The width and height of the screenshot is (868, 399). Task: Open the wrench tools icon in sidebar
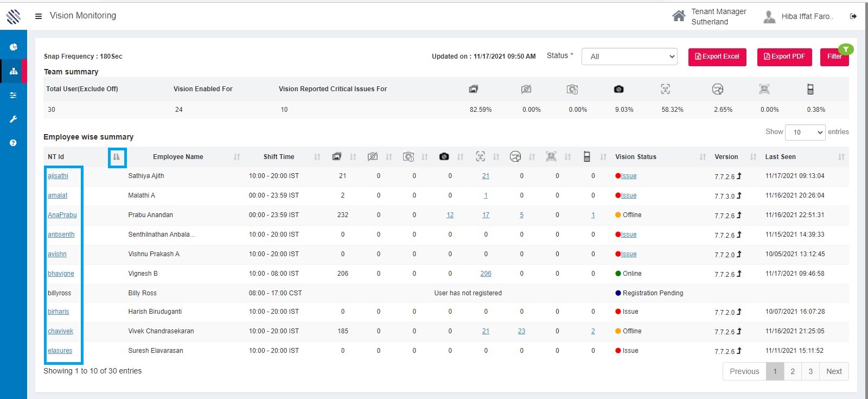pos(14,119)
